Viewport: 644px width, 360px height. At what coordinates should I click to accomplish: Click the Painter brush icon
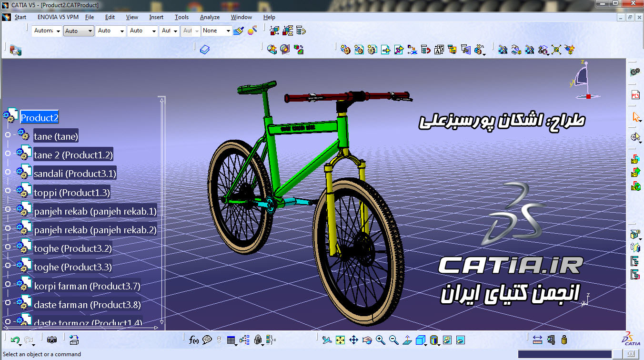239,31
